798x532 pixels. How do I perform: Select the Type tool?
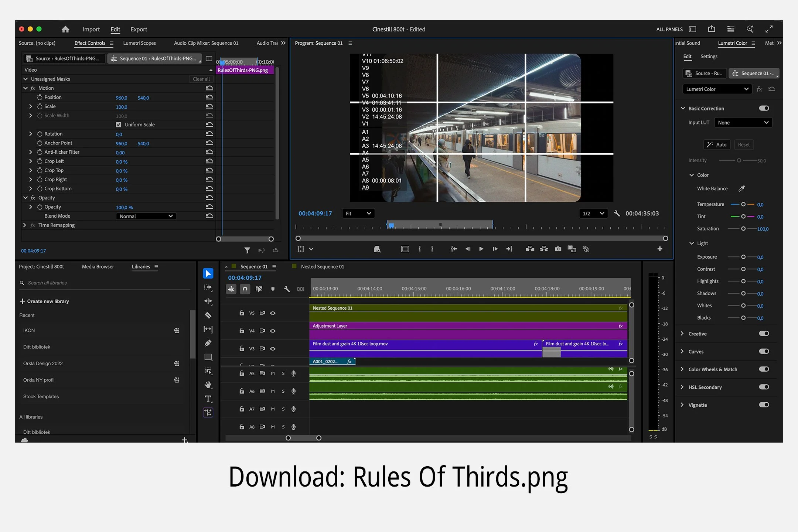pyautogui.click(x=208, y=399)
